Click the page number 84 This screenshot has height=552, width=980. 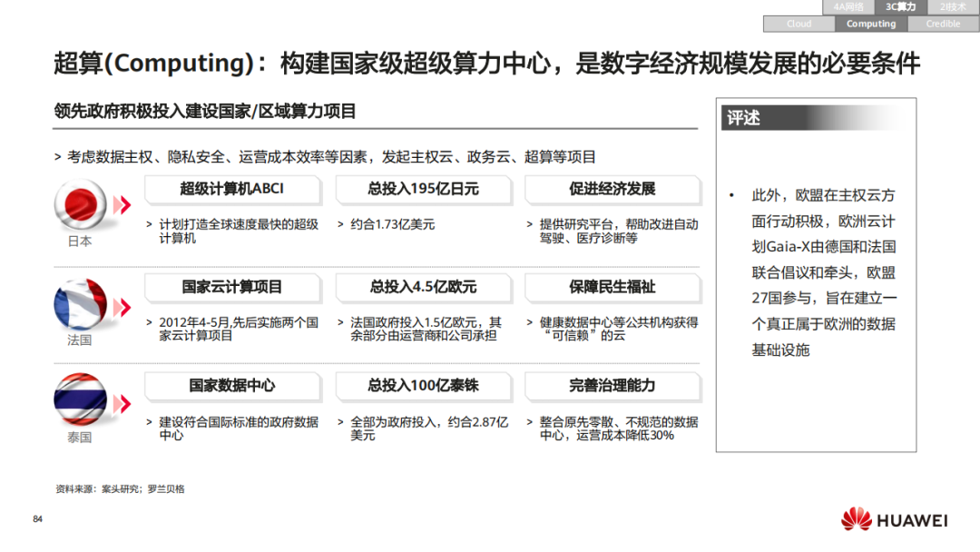point(36,517)
